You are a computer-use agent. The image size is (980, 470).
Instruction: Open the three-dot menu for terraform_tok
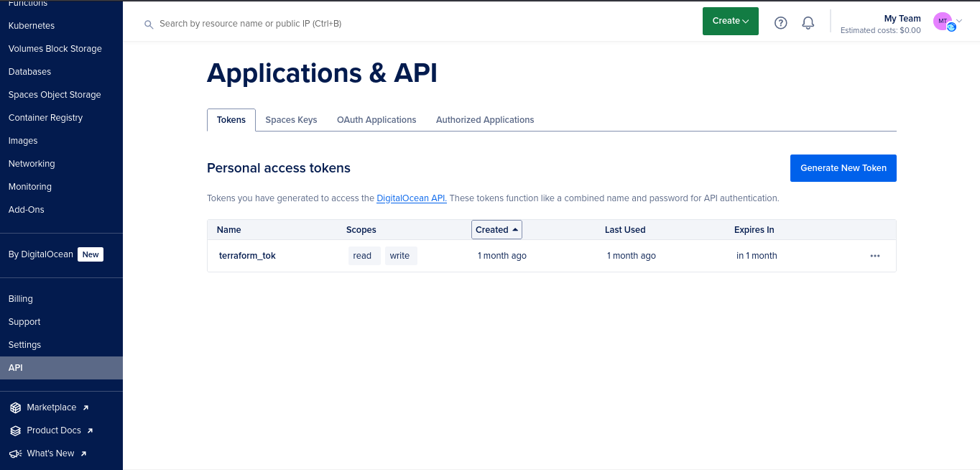point(875,256)
